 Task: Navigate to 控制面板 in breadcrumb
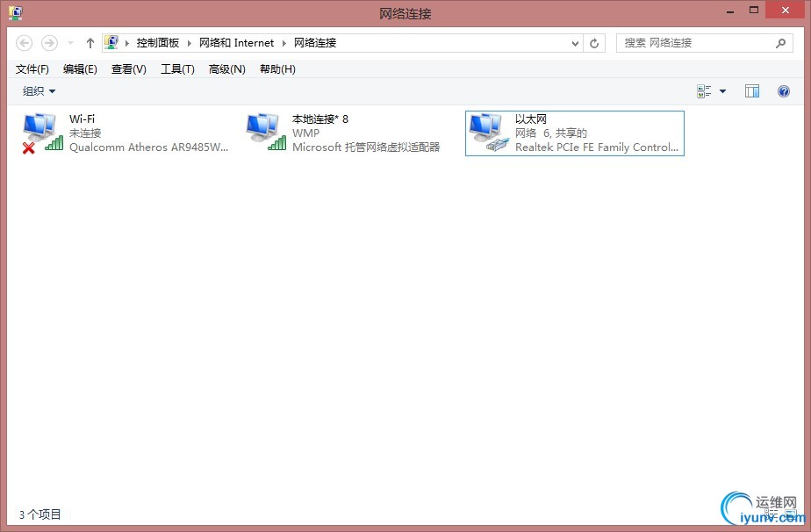click(x=158, y=43)
